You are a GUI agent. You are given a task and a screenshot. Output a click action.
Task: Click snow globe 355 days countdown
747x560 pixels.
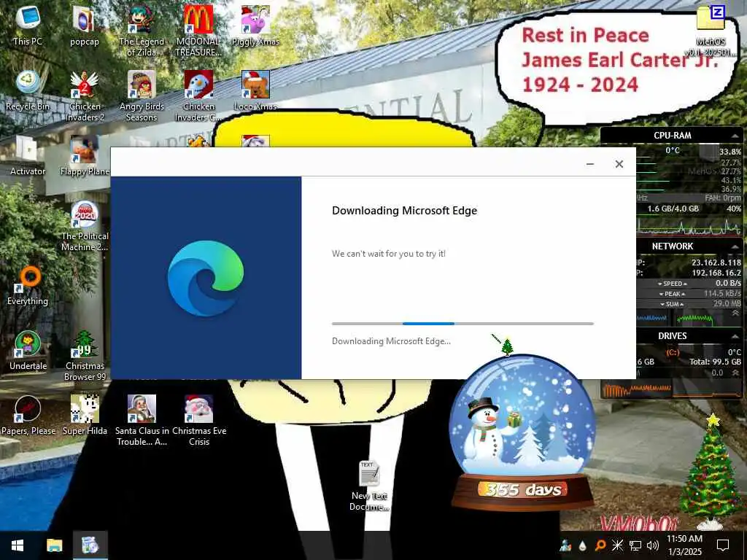pyautogui.click(x=522, y=433)
